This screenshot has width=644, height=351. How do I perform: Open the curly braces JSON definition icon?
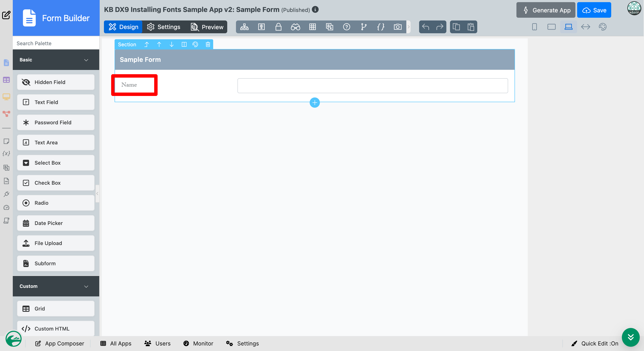(381, 27)
